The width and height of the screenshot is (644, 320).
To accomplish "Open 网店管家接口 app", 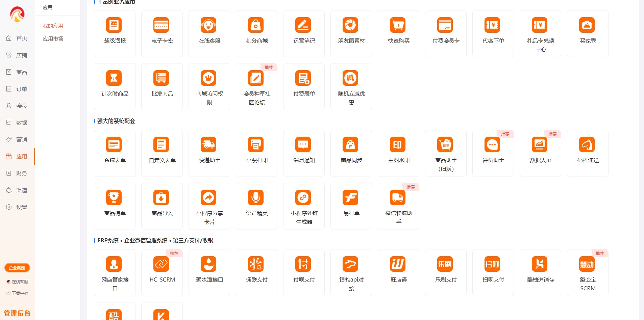I will (x=115, y=273).
